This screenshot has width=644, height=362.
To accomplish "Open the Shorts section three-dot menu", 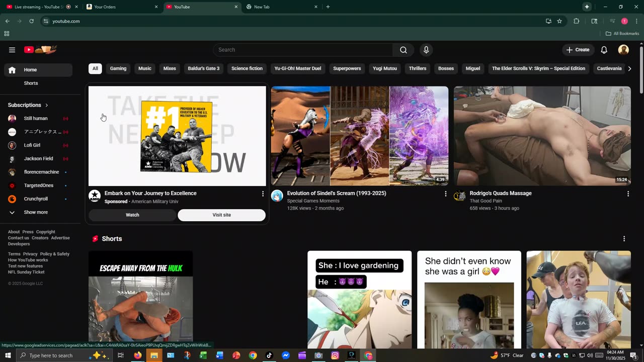I will [x=624, y=239].
